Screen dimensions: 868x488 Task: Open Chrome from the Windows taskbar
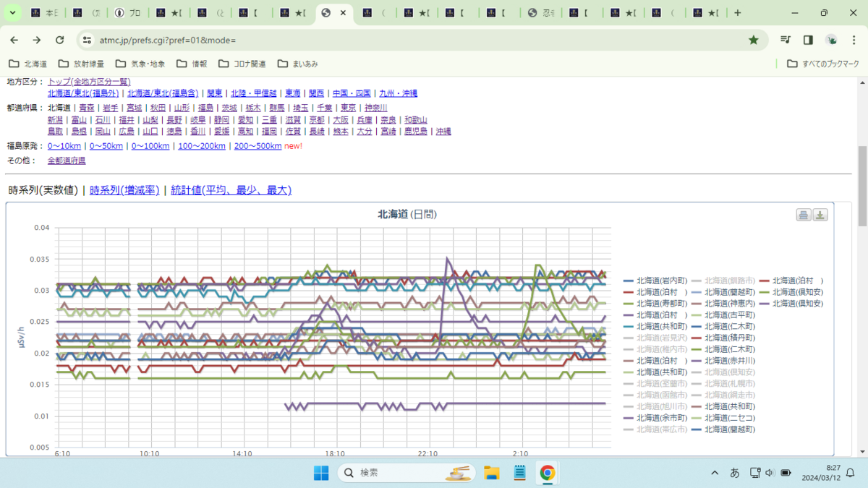(x=548, y=473)
